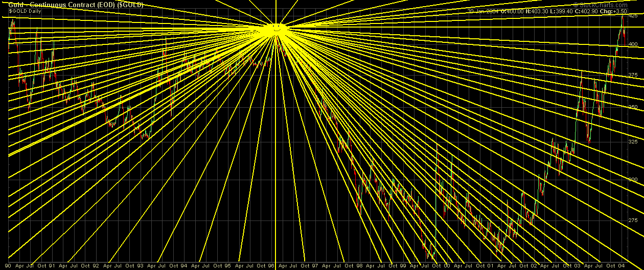This screenshot has width=644, height=270.
Task: Click the smiley face sun icon
Action: [276, 28]
